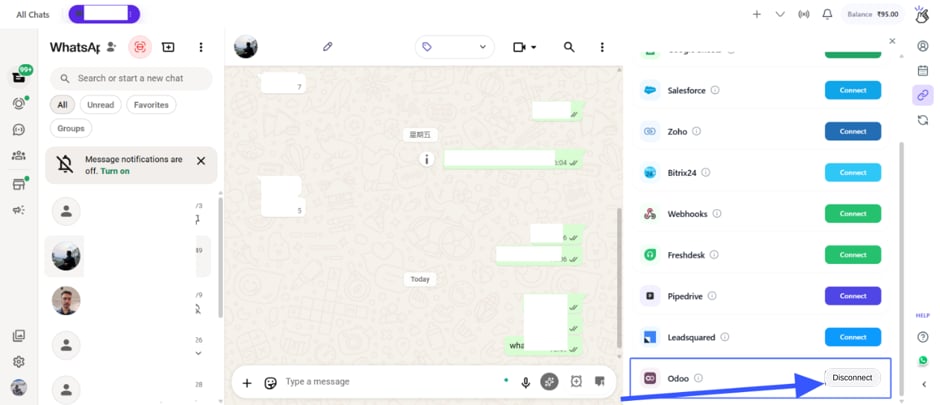Connect the Freshdesk integration

(x=853, y=255)
